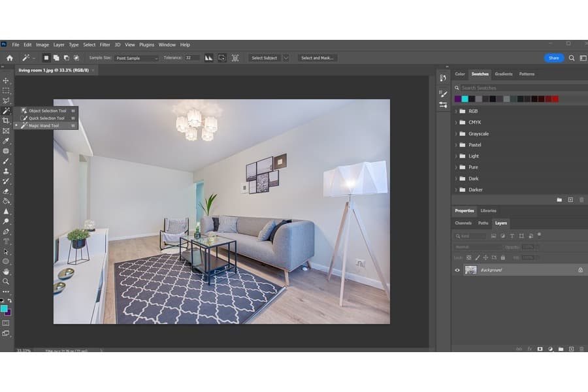Screen dimensions: 588x392
Task: Choose Subtract from Selection mode
Action: tap(67, 57)
